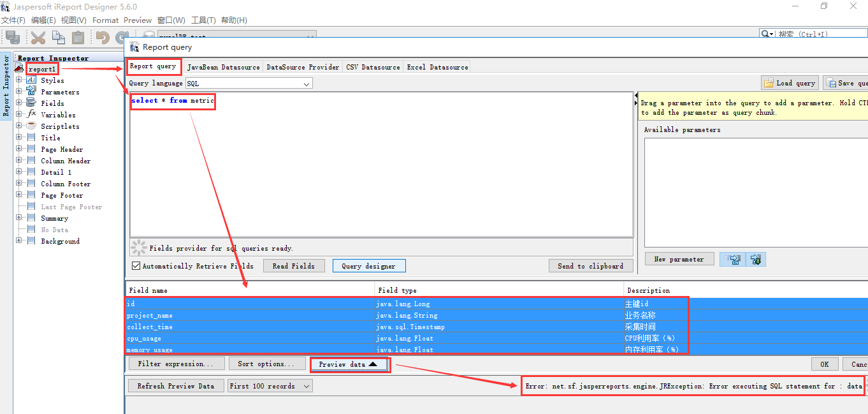Click the Variables fx icon
868x414 pixels.
[31, 114]
